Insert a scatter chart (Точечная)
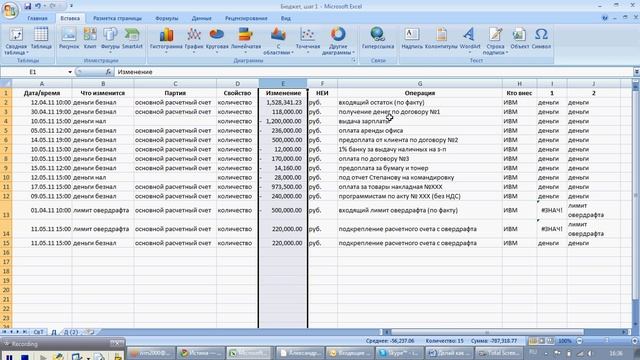 tap(308, 40)
